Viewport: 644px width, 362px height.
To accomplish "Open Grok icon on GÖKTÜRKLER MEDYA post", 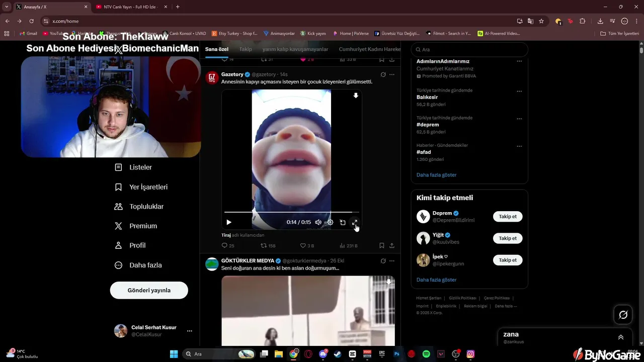I will coord(383,261).
